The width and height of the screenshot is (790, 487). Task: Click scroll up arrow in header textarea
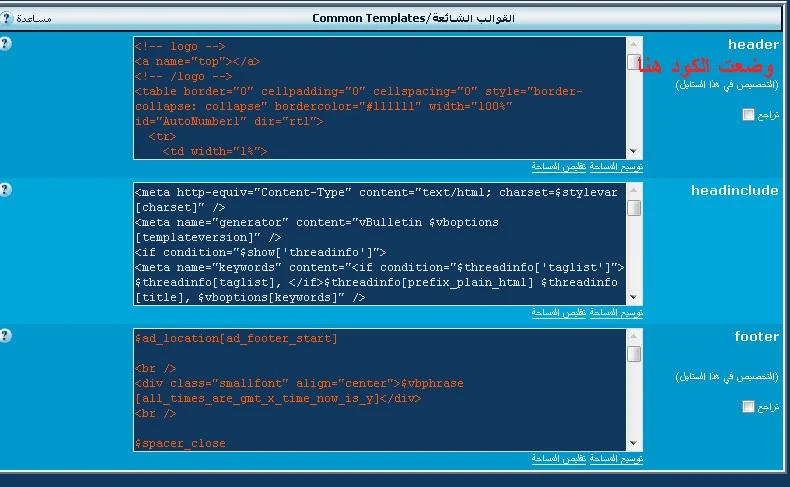click(x=634, y=46)
